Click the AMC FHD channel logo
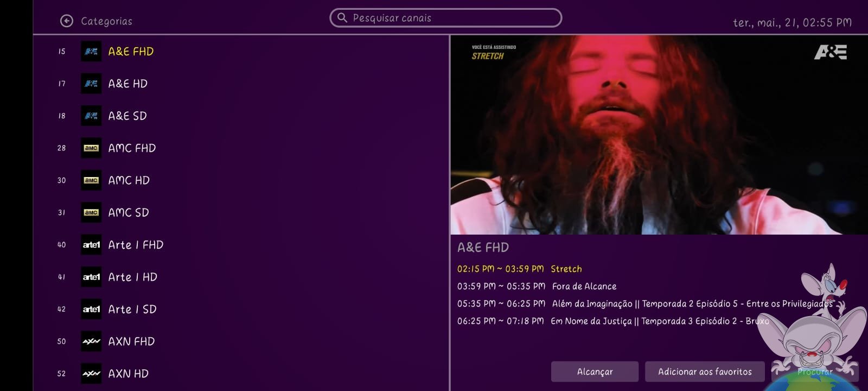Image resolution: width=868 pixels, height=391 pixels. [x=91, y=148]
